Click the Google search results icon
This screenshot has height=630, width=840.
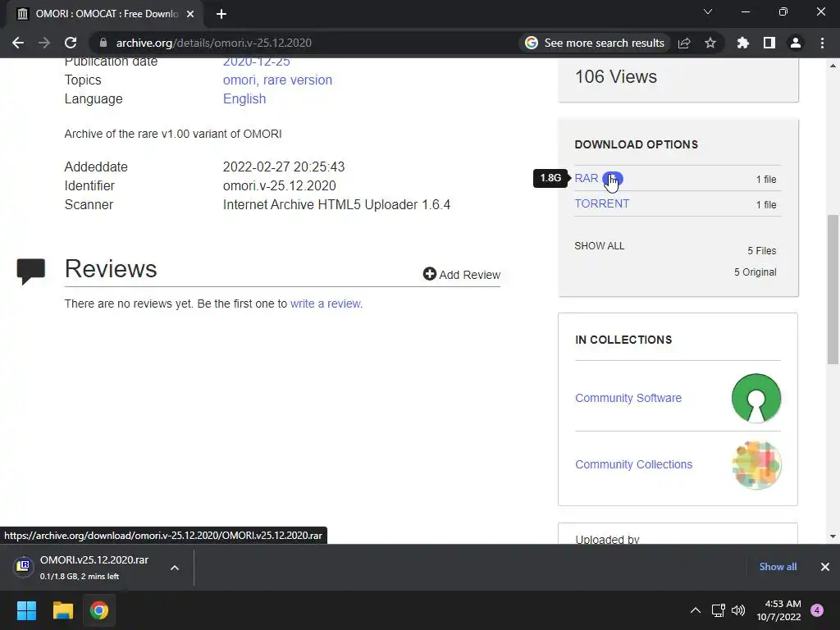pyautogui.click(x=532, y=43)
